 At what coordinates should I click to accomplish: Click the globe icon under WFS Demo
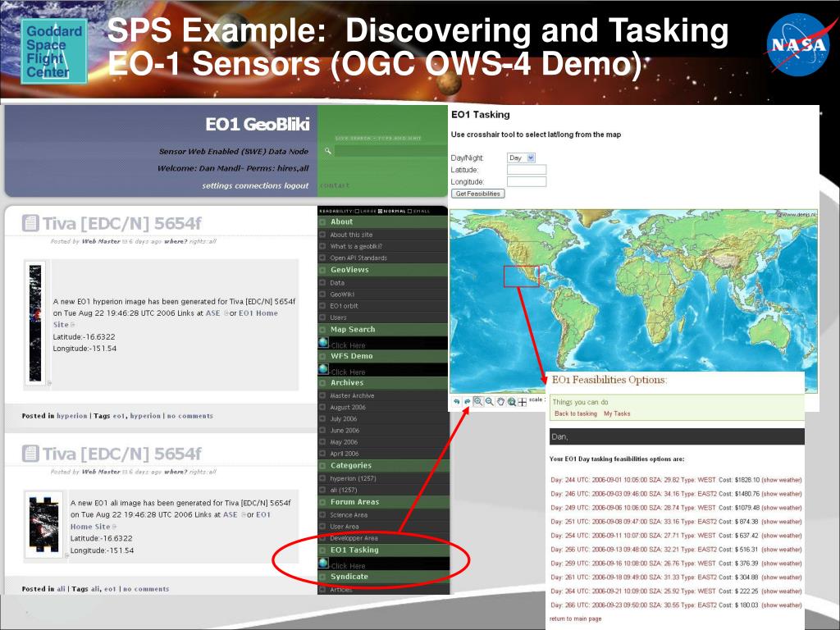(323, 369)
